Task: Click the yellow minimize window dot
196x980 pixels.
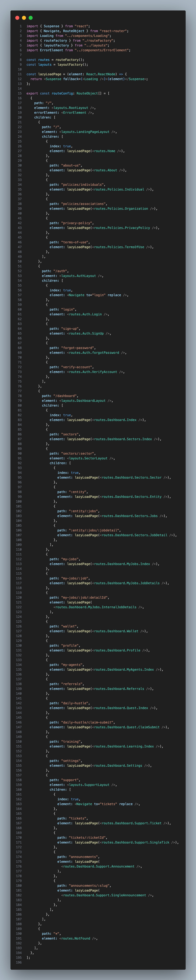Action: pos(24,18)
